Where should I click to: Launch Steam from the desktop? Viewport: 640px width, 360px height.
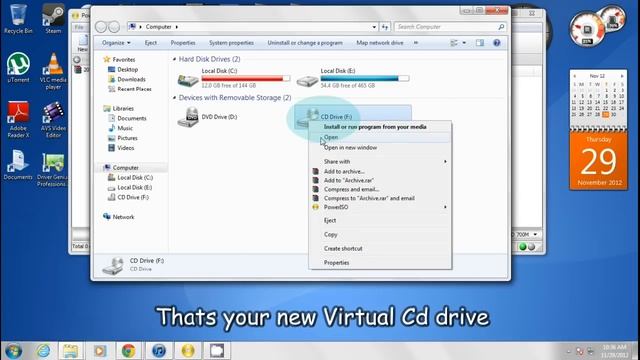(53, 18)
